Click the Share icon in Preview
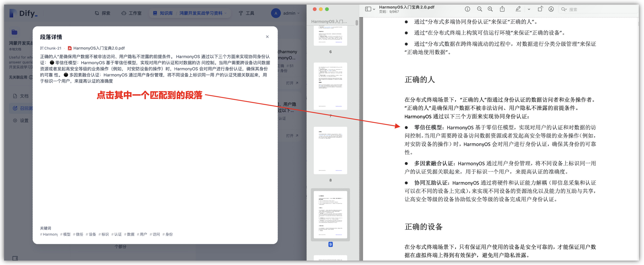Image resolution: width=644 pixels, height=265 pixels. click(502, 9)
